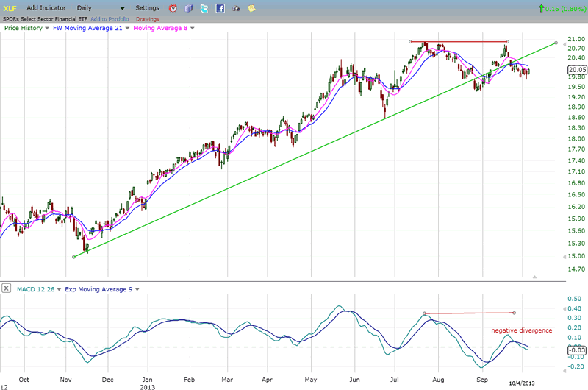588x390 pixels.
Task: Click the yellow notes icon
Action: (x=252, y=8)
